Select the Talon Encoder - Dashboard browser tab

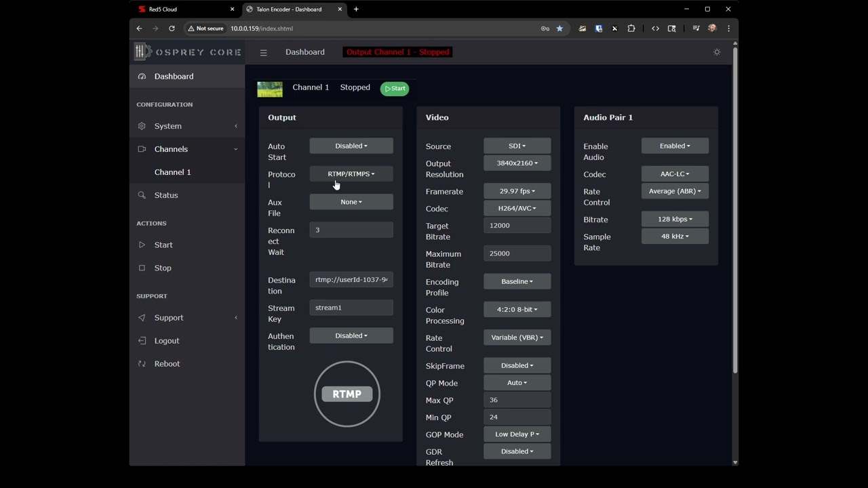coord(294,9)
